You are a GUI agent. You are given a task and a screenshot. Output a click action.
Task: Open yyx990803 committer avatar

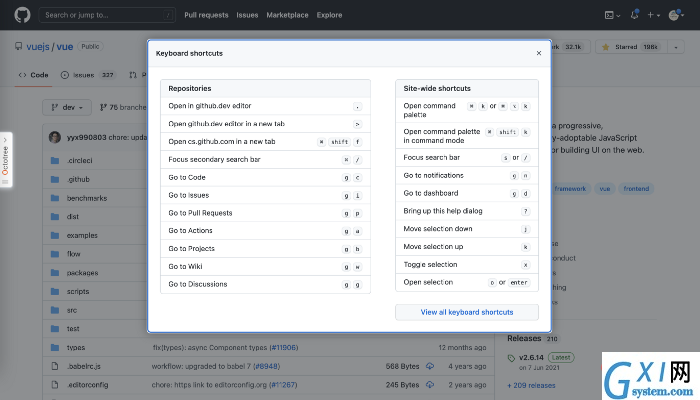pos(55,137)
